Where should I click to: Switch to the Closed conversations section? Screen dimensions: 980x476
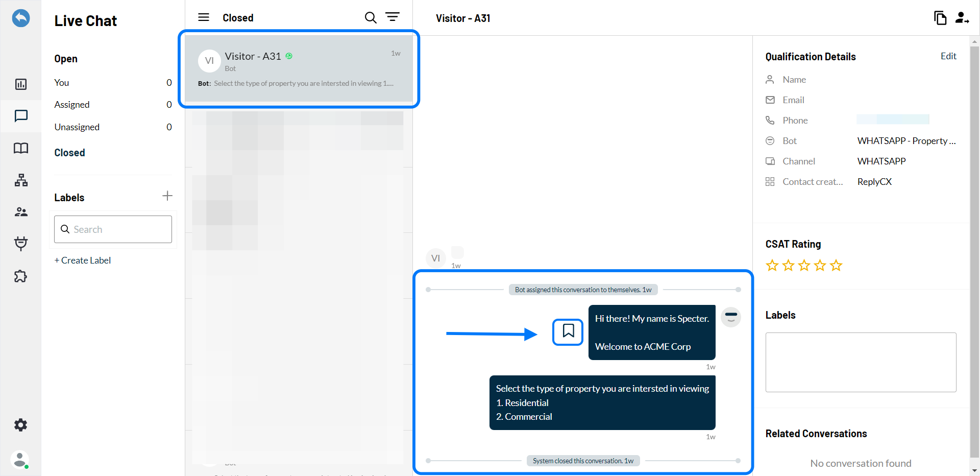[x=70, y=153]
